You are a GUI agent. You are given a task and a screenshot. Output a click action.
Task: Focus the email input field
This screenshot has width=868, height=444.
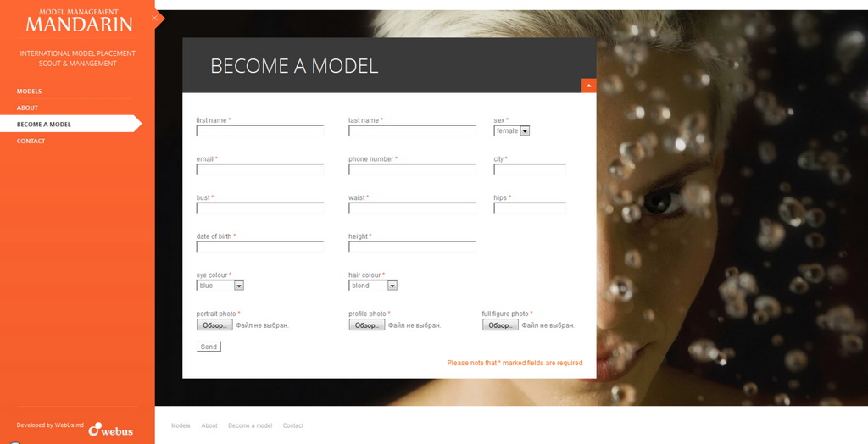coord(260,169)
